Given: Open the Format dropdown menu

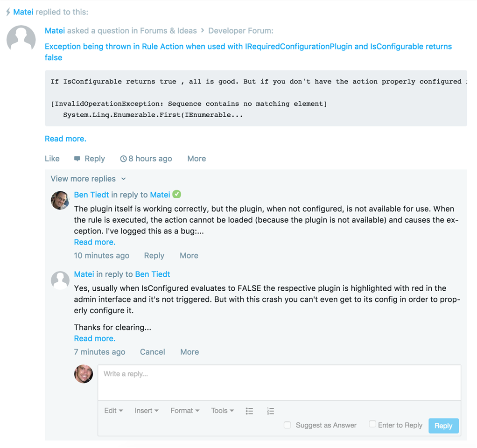Looking at the screenshot, I should [185, 411].
